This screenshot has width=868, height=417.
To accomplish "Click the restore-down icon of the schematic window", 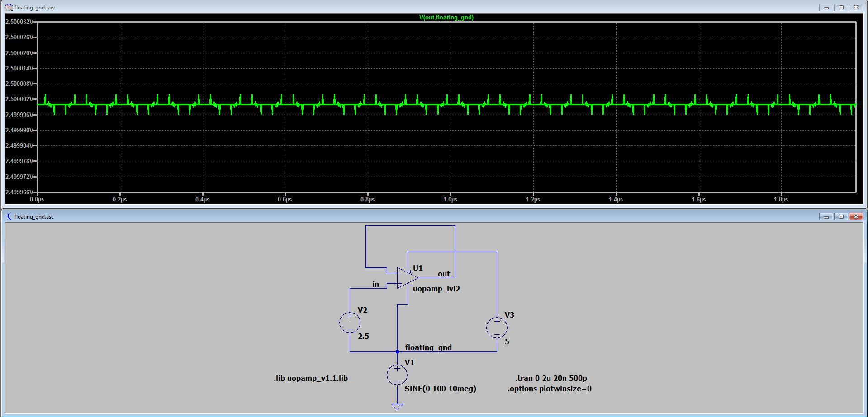I will pos(840,216).
